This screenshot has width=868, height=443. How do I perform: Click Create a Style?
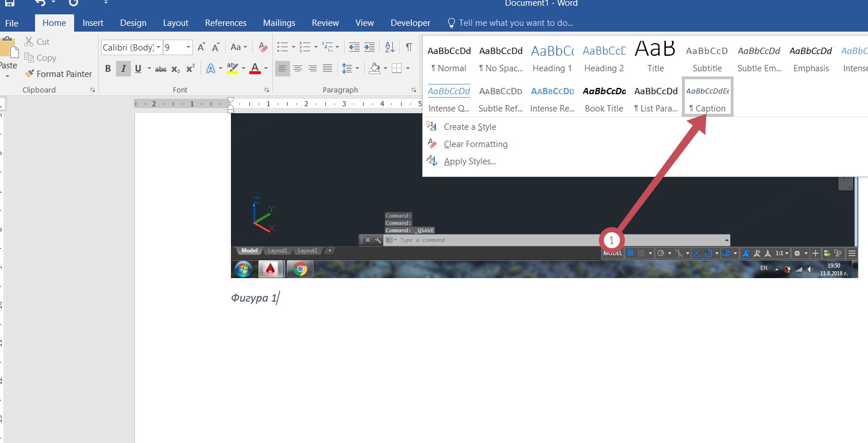[469, 127]
